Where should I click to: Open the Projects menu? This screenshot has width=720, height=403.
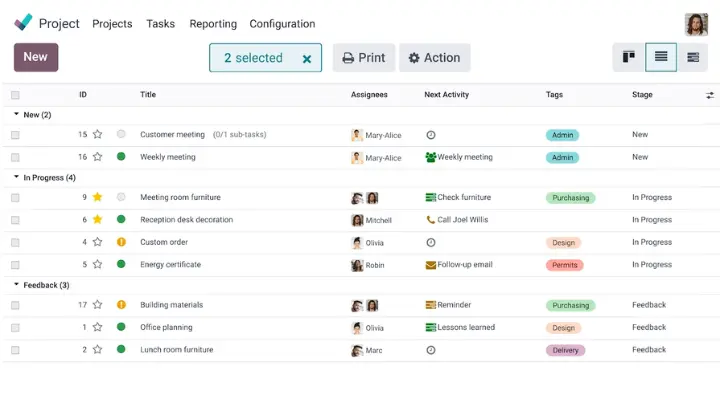112,24
